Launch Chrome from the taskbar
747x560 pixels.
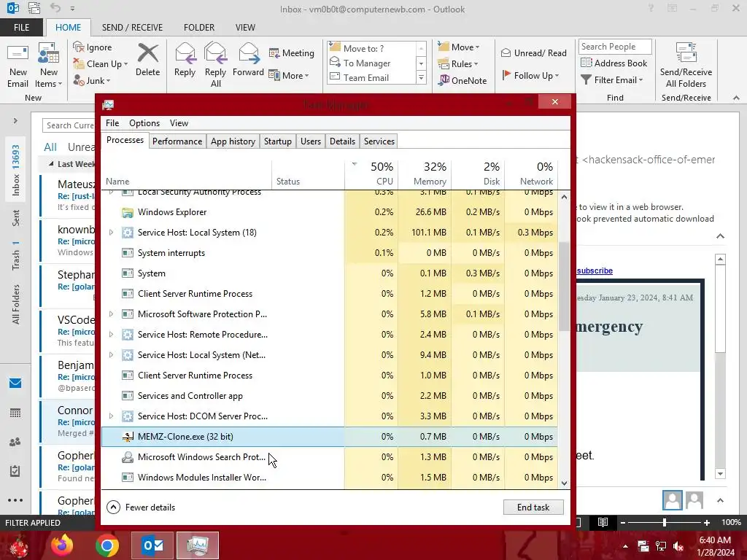pos(107,545)
